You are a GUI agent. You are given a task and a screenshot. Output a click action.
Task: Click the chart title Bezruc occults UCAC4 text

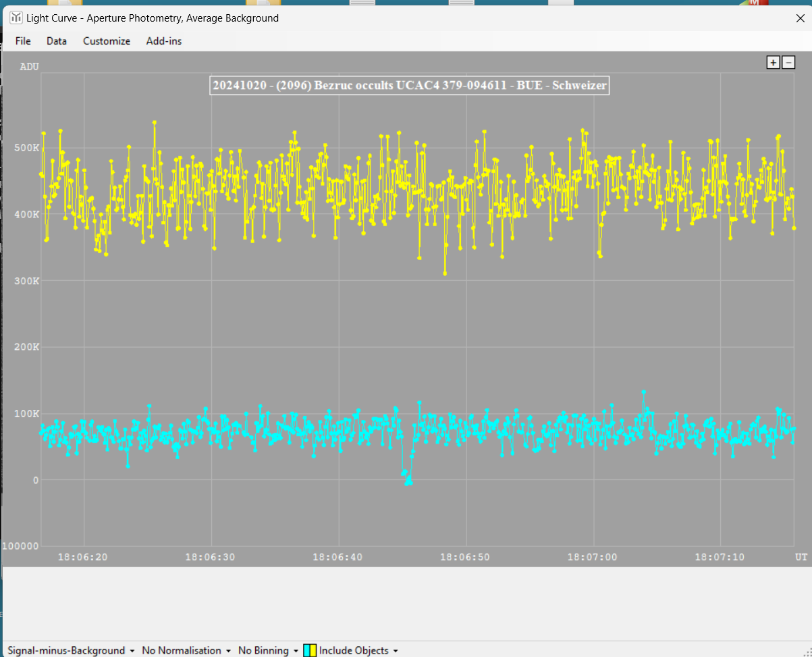point(410,85)
